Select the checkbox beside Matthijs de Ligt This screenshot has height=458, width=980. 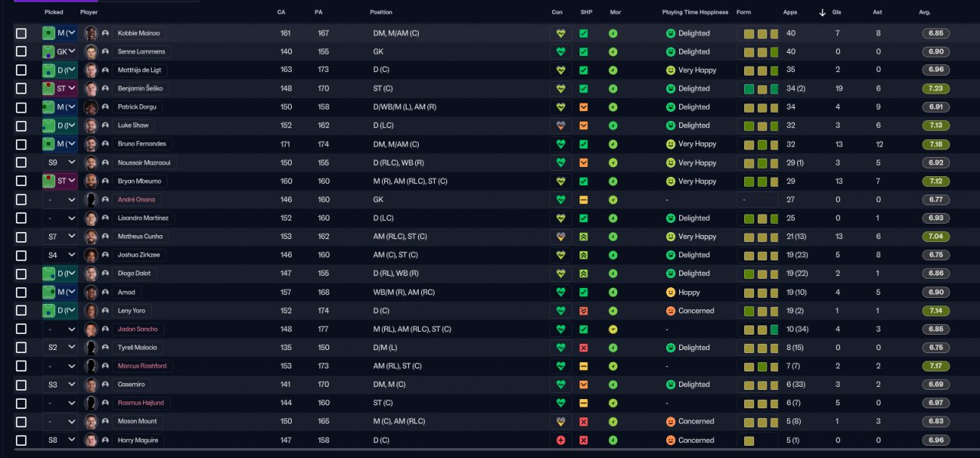click(21, 70)
